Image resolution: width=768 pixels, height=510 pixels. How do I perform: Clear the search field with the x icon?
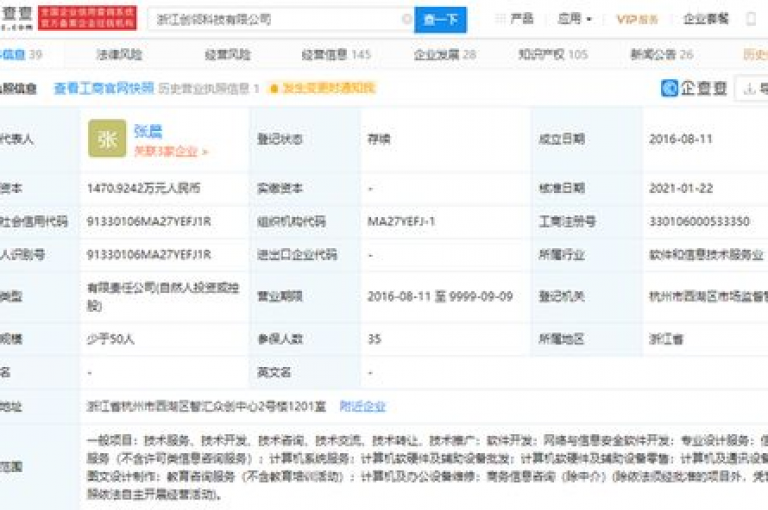tap(406, 19)
